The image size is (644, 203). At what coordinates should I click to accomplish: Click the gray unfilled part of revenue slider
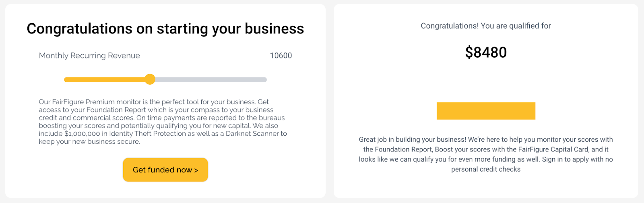[x=211, y=80]
